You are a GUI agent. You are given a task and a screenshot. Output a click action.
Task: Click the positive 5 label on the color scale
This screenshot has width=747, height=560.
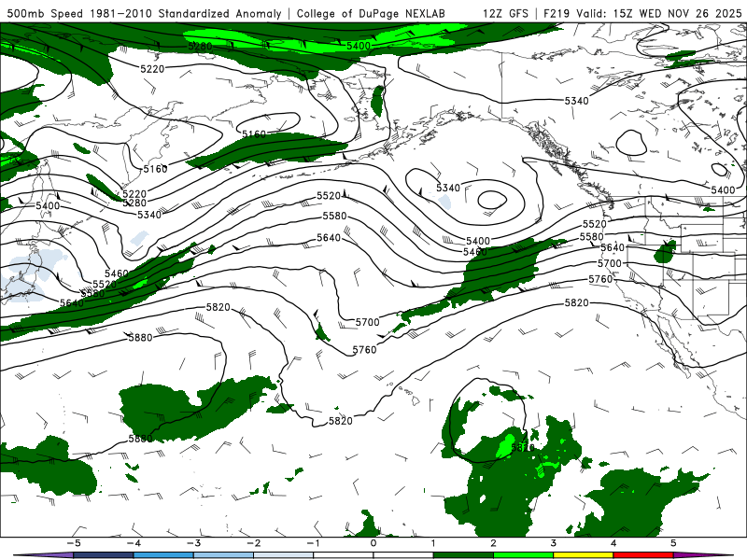pyautogui.click(x=673, y=543)
